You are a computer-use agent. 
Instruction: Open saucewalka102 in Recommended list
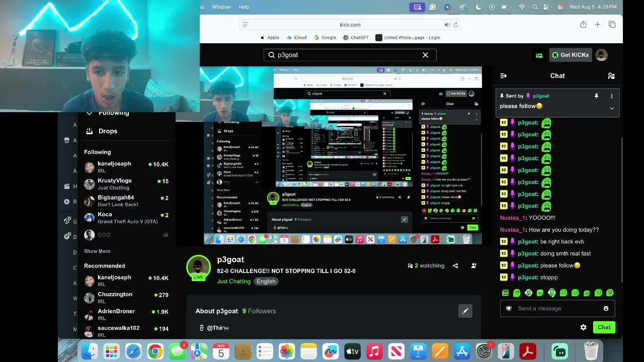126,331
